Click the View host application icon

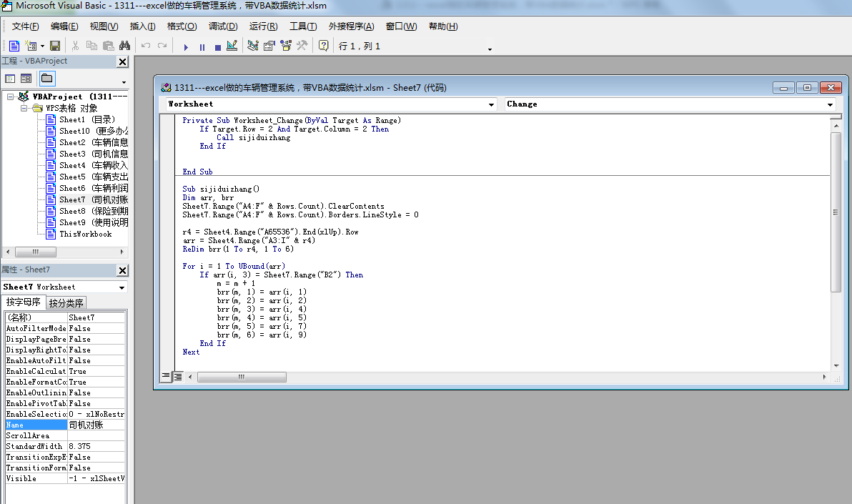(x=15, y=46)
